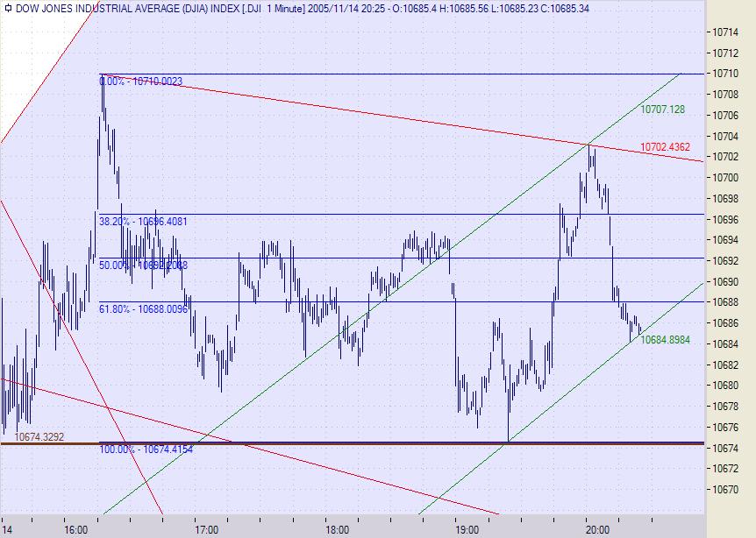Click 10670 on the price axis
Image resolution: width=756 pixels, height=538 pixels.
click(725, 489)
